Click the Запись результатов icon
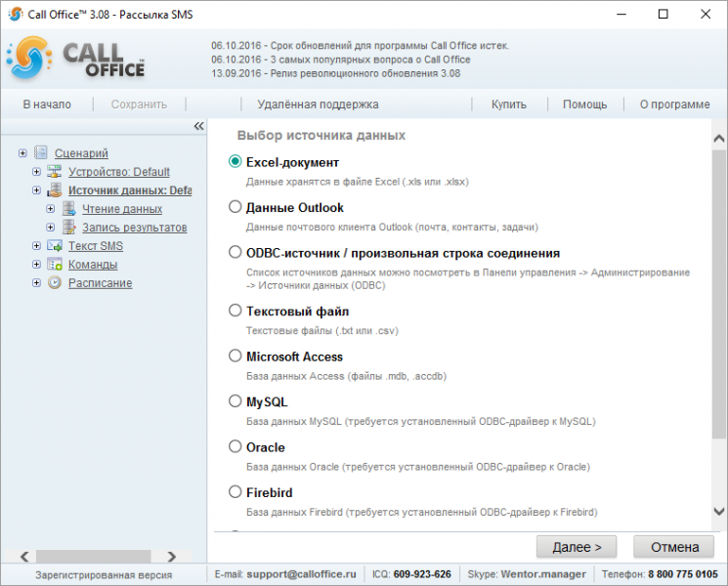The height and width of the screenshot is (586, 728). coord(68,227)
